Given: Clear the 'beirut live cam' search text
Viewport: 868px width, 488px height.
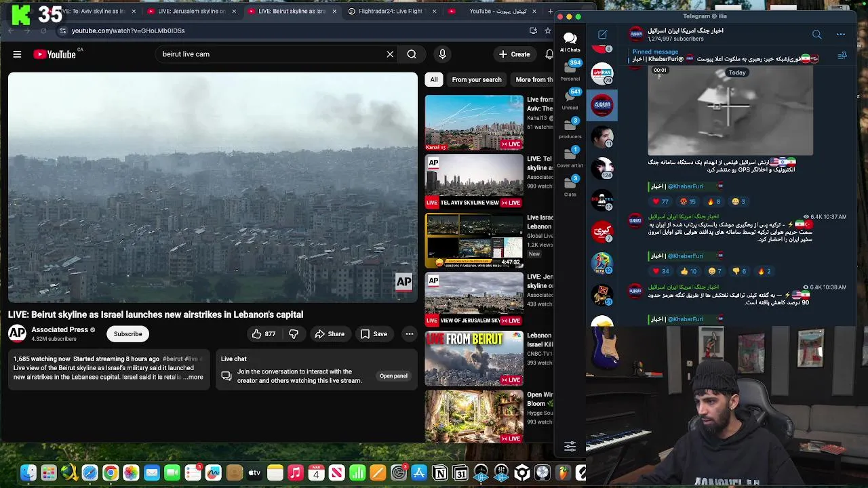Looking at the screenshot, I should click(390, 54).
